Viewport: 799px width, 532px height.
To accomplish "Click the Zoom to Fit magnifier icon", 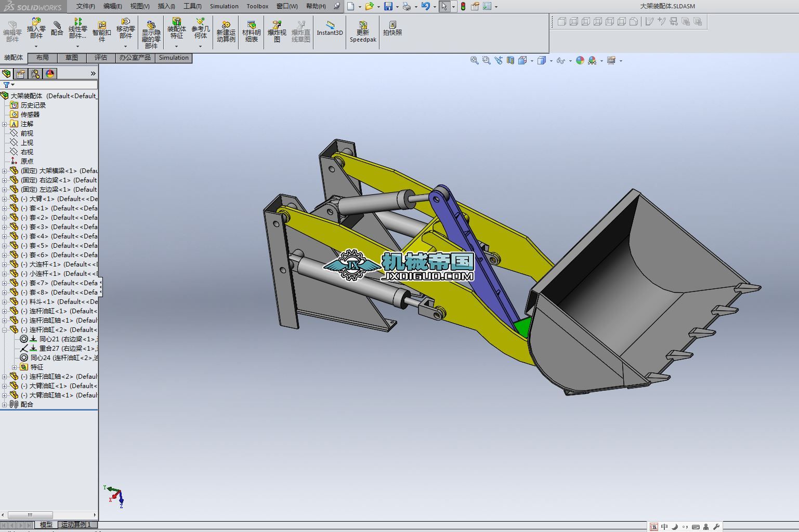I will pos(474,61).
